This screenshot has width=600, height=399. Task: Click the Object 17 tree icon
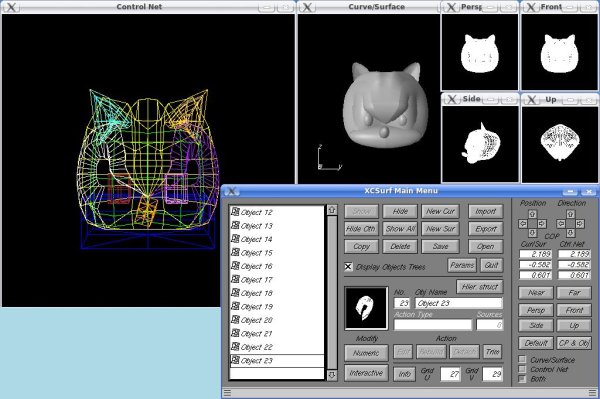[235, 279]
